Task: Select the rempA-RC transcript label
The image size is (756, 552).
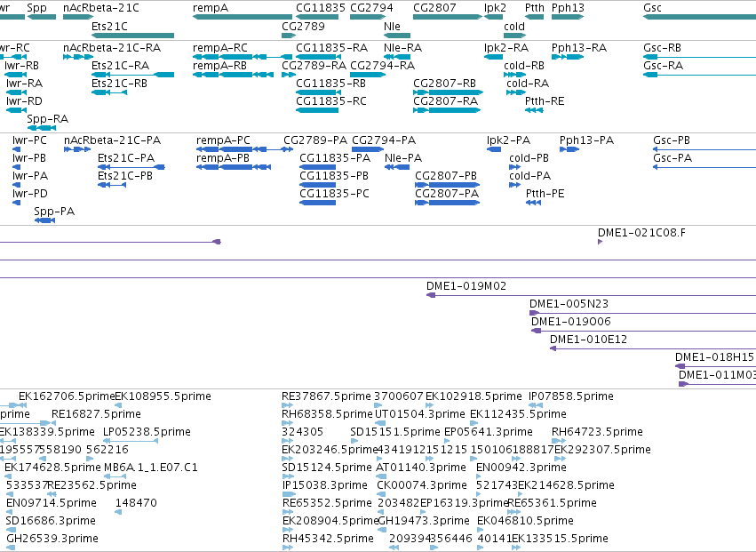Action: (x=219, y=48)
